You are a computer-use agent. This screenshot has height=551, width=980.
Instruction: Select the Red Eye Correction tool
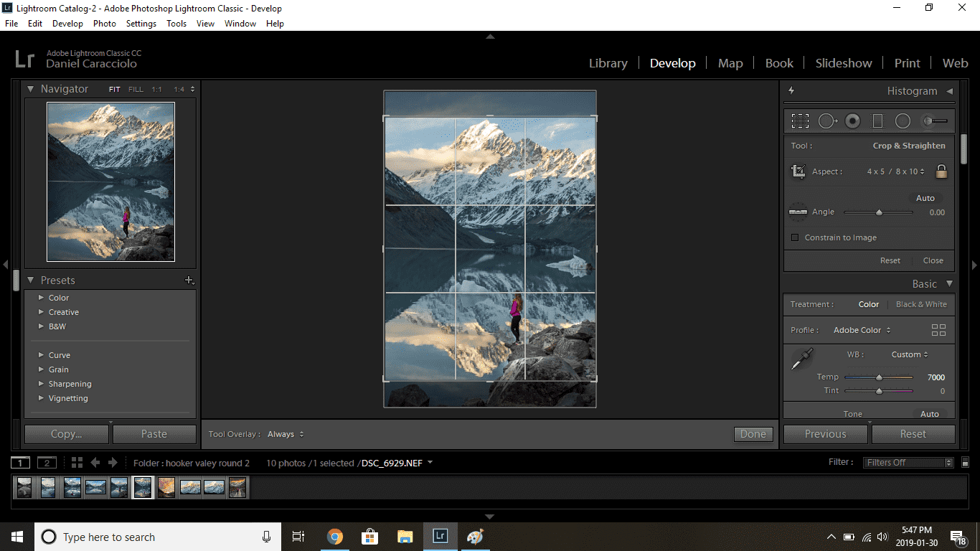(852, 121)
